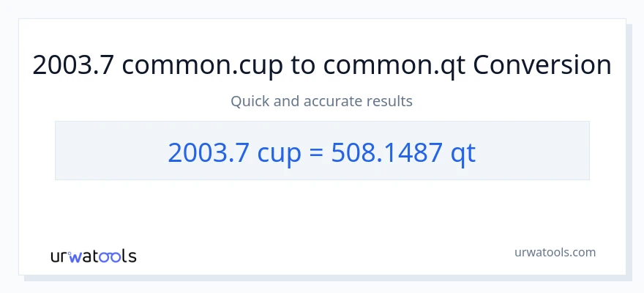Click the urwatools logo
Image resolution: width=644 pixels, height=293 pixels.
pyautogui.click(x=93, y=256)
